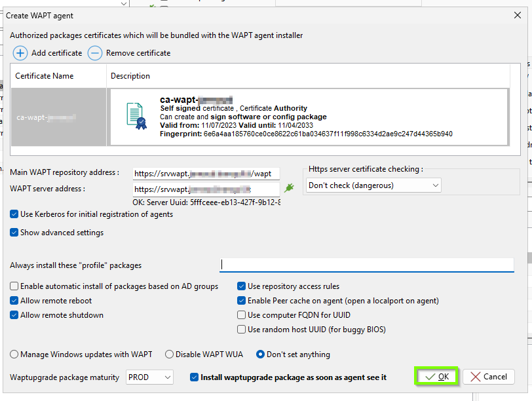
Task: Click Main WAPT repository address field
Action: (206, 174)
